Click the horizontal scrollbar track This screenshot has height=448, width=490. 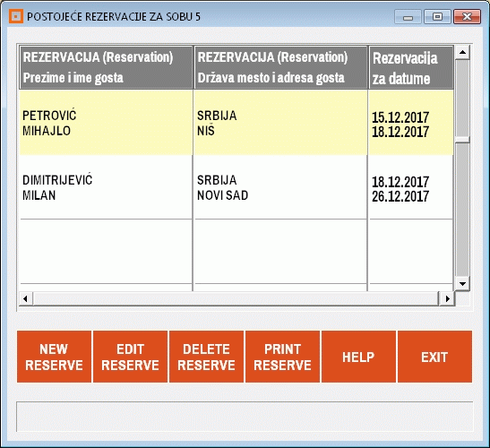[x=236, y=299]
